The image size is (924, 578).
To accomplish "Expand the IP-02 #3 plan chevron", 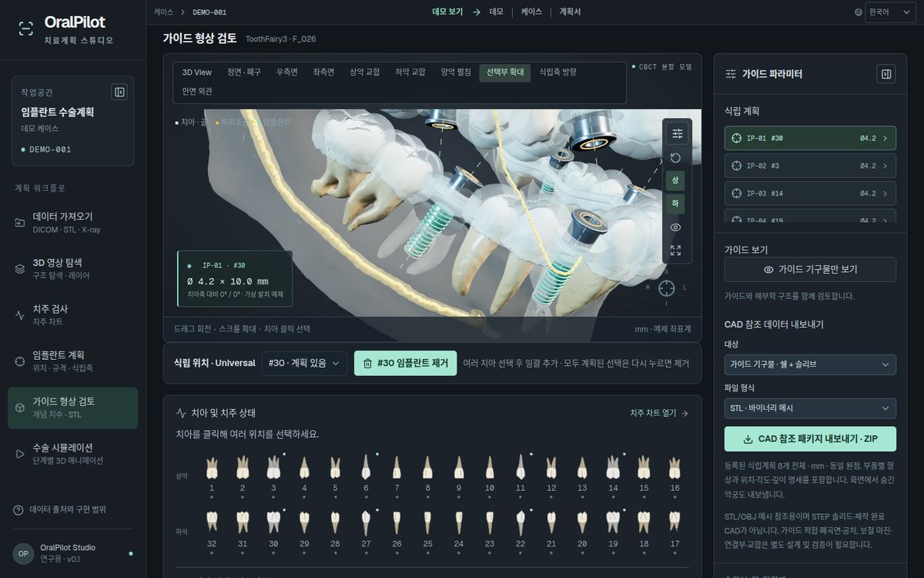I will pos(885,166).
